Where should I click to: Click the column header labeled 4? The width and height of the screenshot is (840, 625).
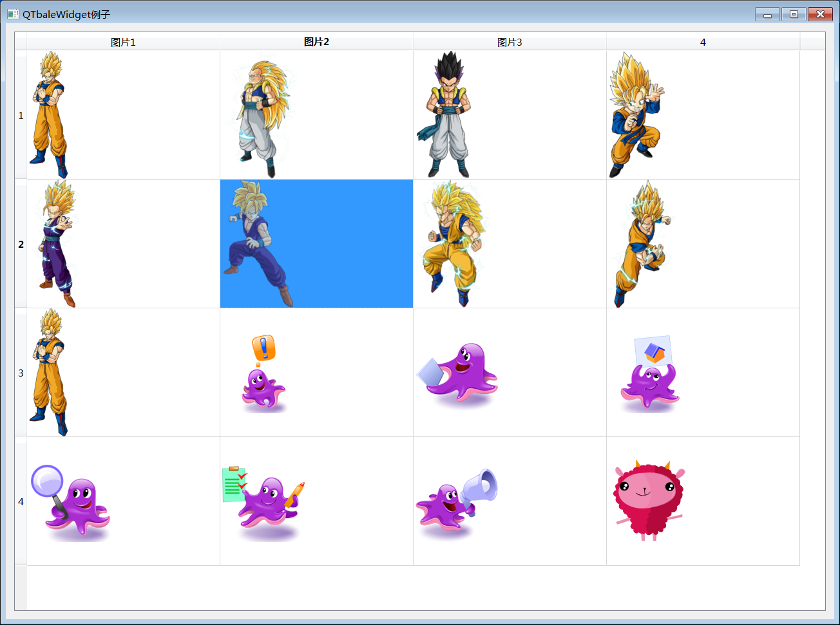pyautogui.click(x=703, y=42)
